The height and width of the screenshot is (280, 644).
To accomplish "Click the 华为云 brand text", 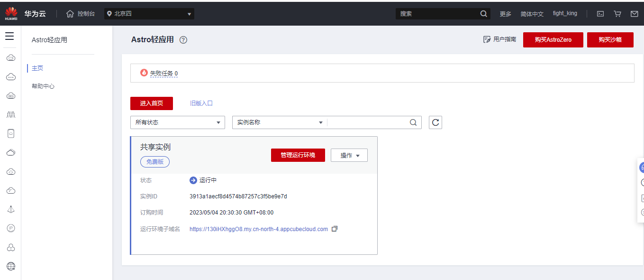I will pyautogui.click(x=36, y=14).
